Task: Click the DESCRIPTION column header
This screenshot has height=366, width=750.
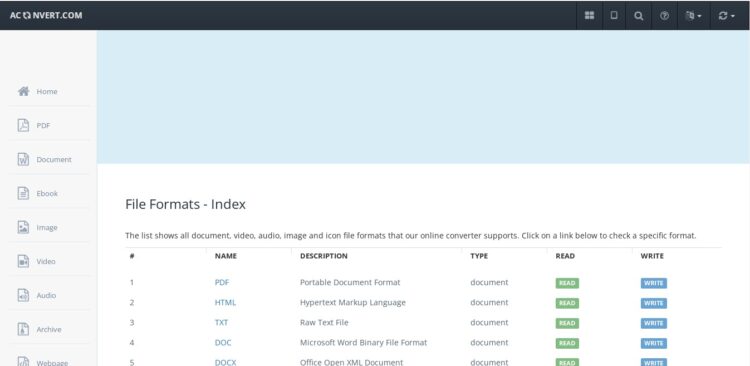Action: pos(324,256)
